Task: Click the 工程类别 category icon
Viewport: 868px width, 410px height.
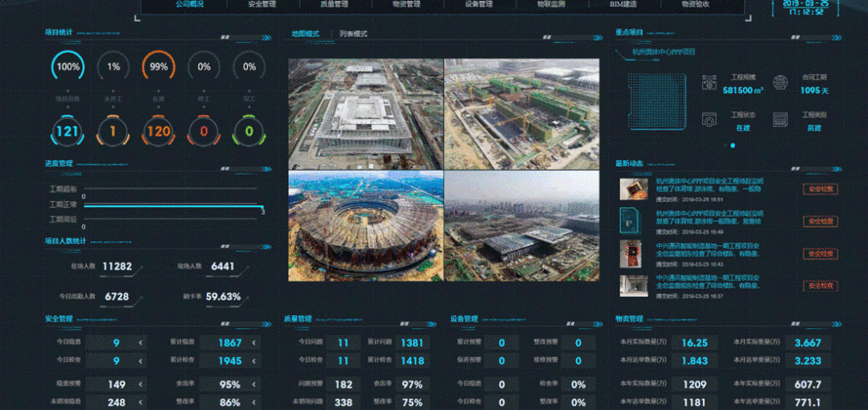Action: click(x=780, y=120)
